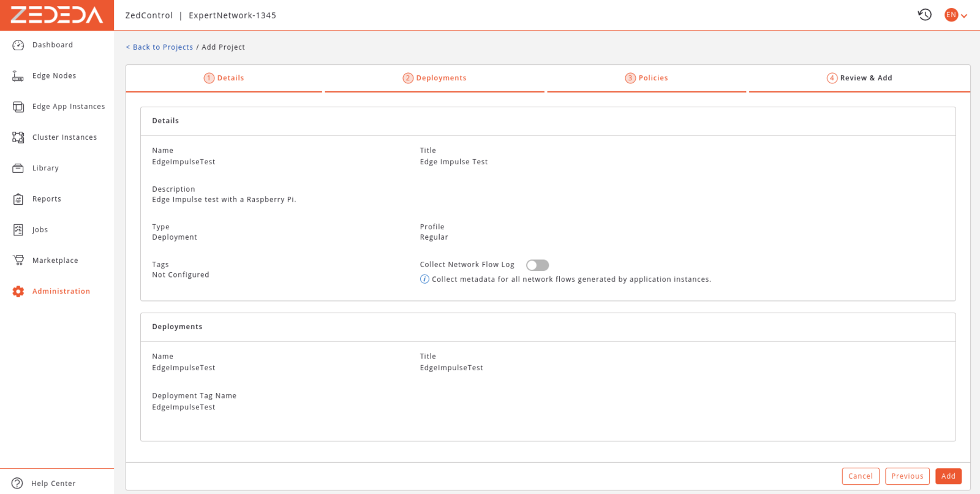
Task: Click step 2 circle icon for Deployments
Action: click(x=408, y=78)
